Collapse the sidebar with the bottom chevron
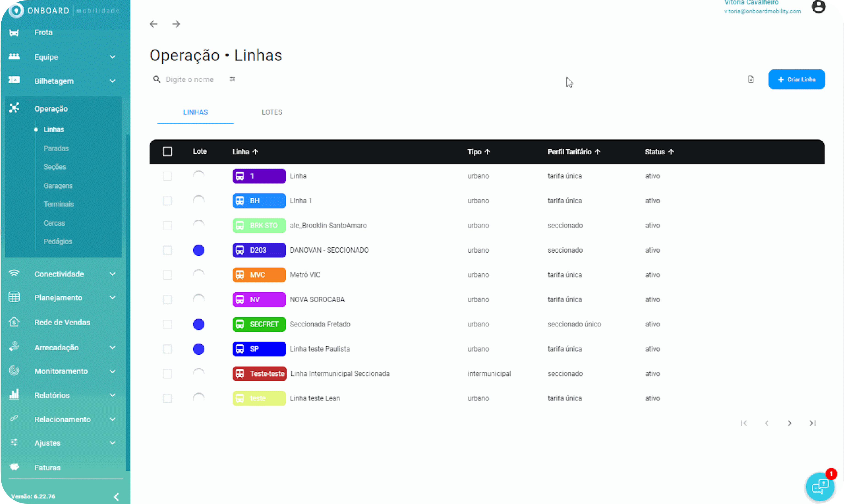The width and height of the screenshot is (844, 504). coord(116,497)
